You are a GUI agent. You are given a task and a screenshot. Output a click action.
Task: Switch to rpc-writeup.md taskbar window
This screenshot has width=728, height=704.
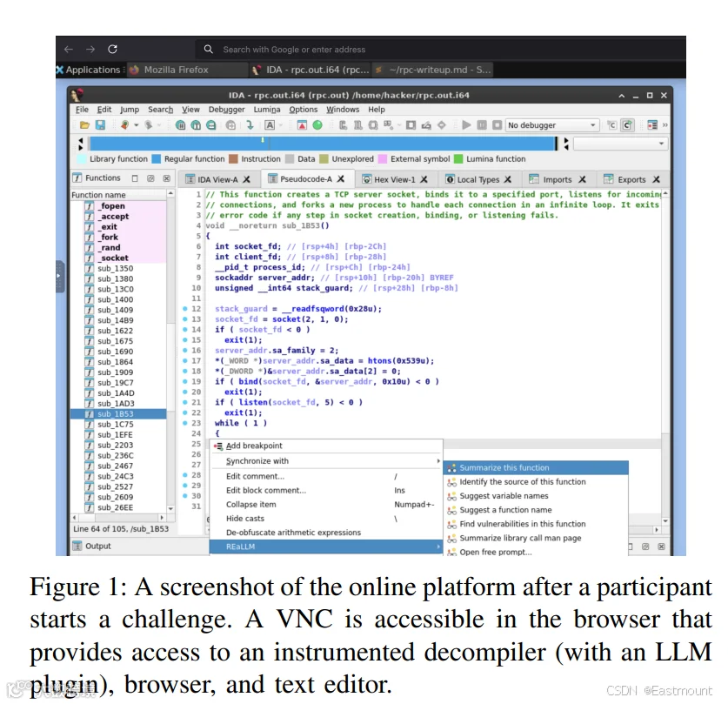pyautogui.click(x=432, y=70)
